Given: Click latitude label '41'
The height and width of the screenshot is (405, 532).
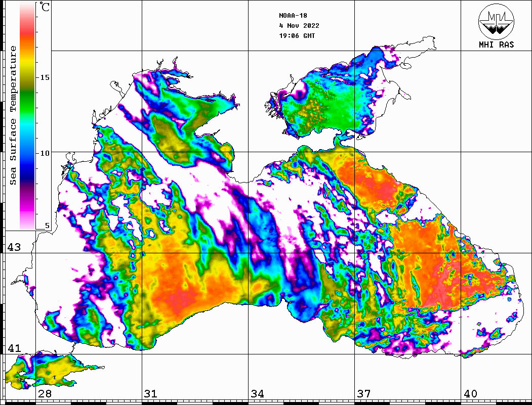Looking at the screenshot, I should tap(14, 348).
